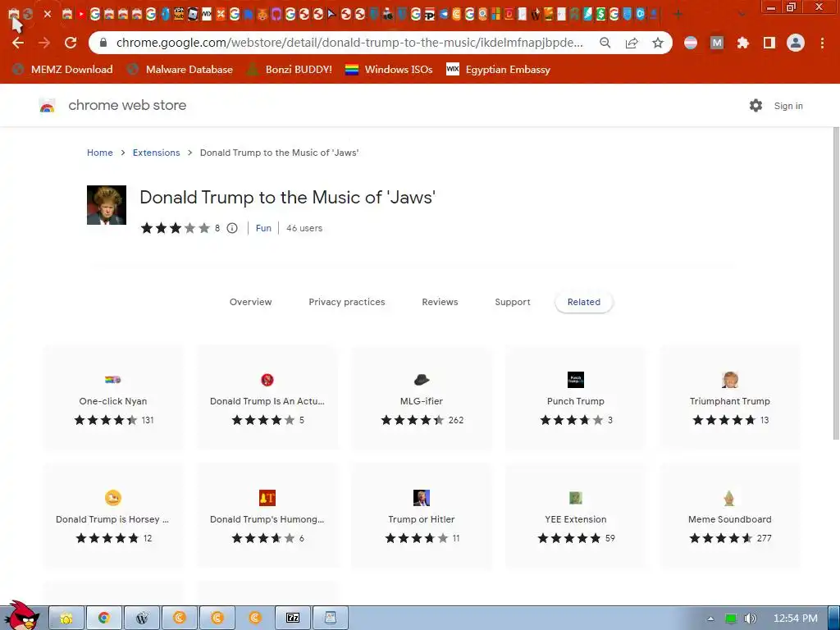Screen dimensions: 840x630
Task: Open the Extensions puzzle piece menu
Action: point(743,43)
